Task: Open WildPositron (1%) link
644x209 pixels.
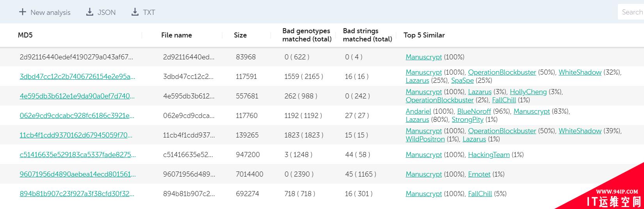Action: coord(425,139)
